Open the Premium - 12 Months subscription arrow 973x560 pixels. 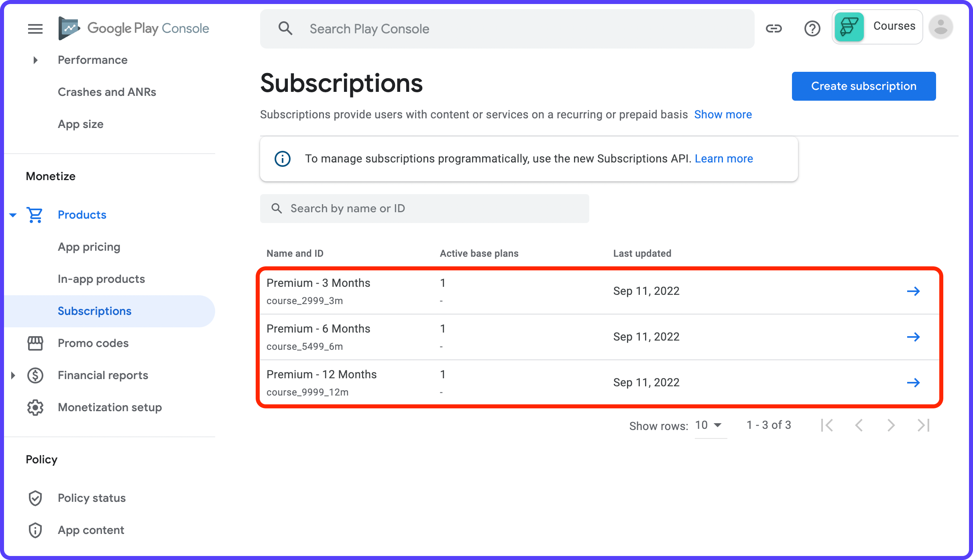point(914,382)
